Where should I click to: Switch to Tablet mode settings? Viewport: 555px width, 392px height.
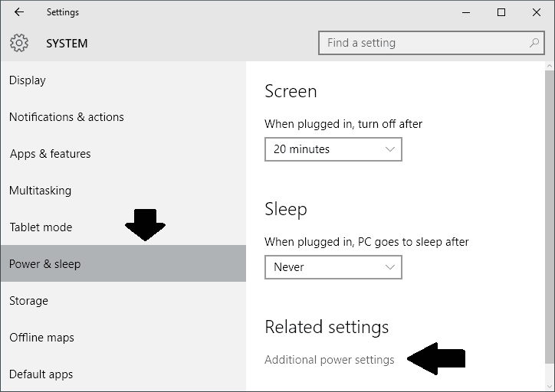point(41,227)
